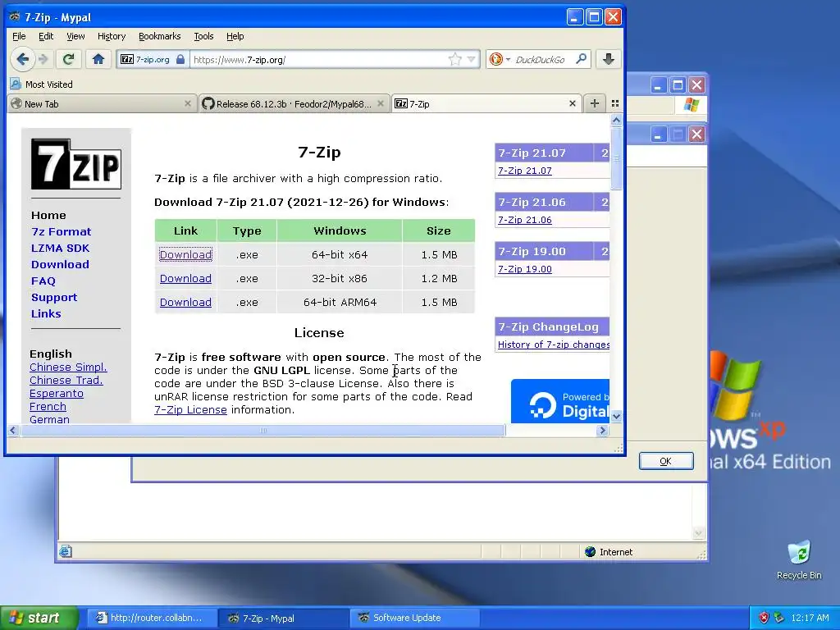Image resolution: width=840 pixels, height=630 pixels.
Task: Open the Bookmarks menu
Action: 160,36
